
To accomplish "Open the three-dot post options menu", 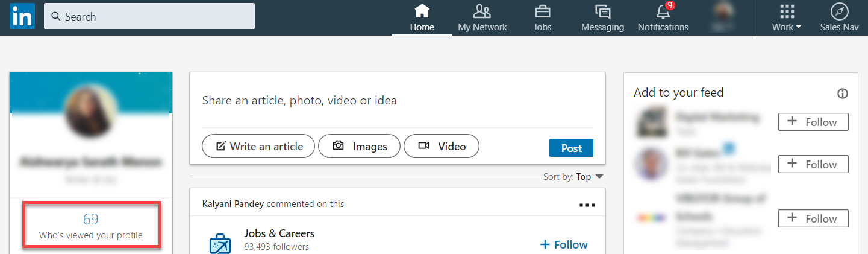I will pyautogui.click(x=587, y=205).
